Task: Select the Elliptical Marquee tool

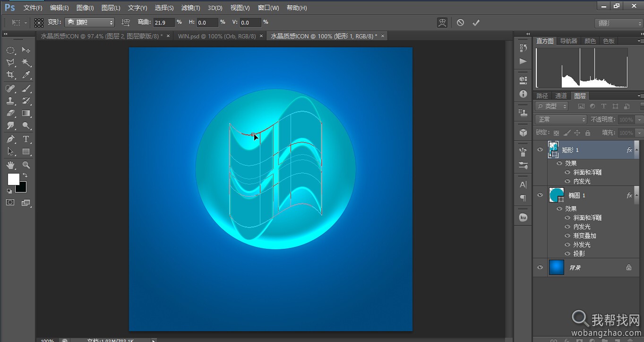Action: [10, 50]
